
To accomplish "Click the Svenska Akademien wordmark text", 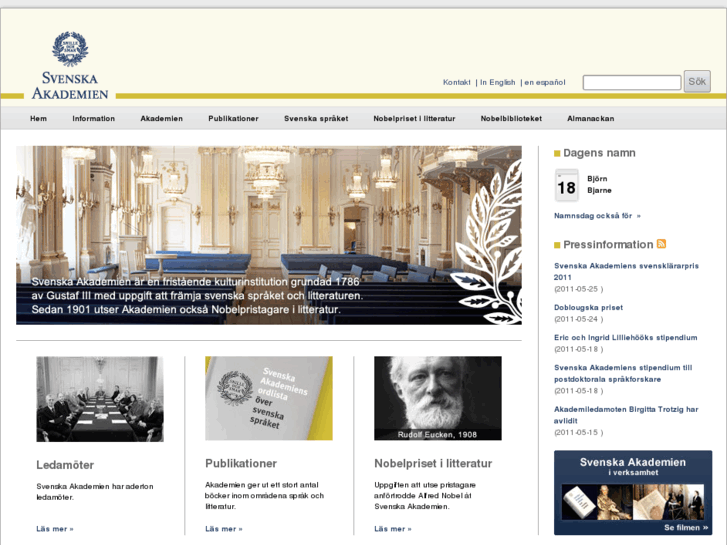I will tap(70, 86).
